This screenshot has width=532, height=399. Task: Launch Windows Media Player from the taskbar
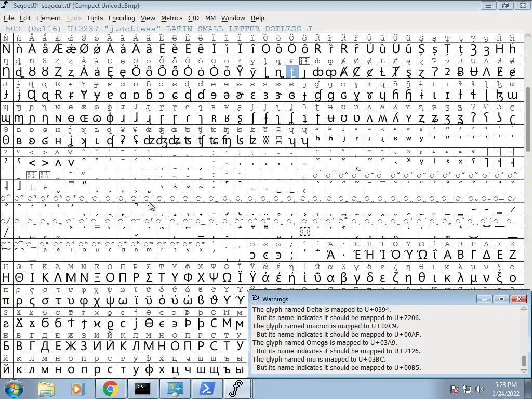pyautogui.click(x=78, y=389)
